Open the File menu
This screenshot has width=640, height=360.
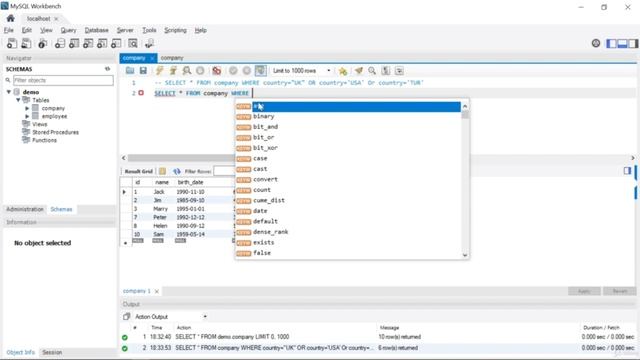click(x=9, y=30)
